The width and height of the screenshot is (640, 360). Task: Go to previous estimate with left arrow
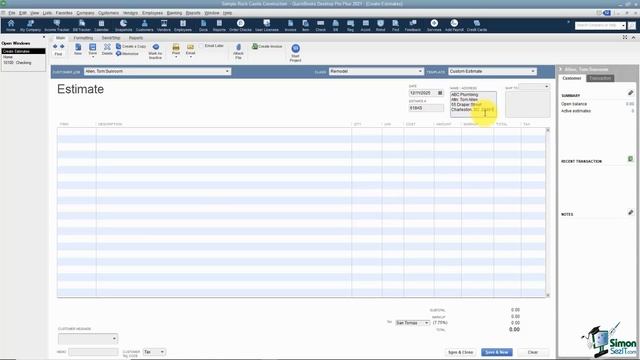point(55,47)
